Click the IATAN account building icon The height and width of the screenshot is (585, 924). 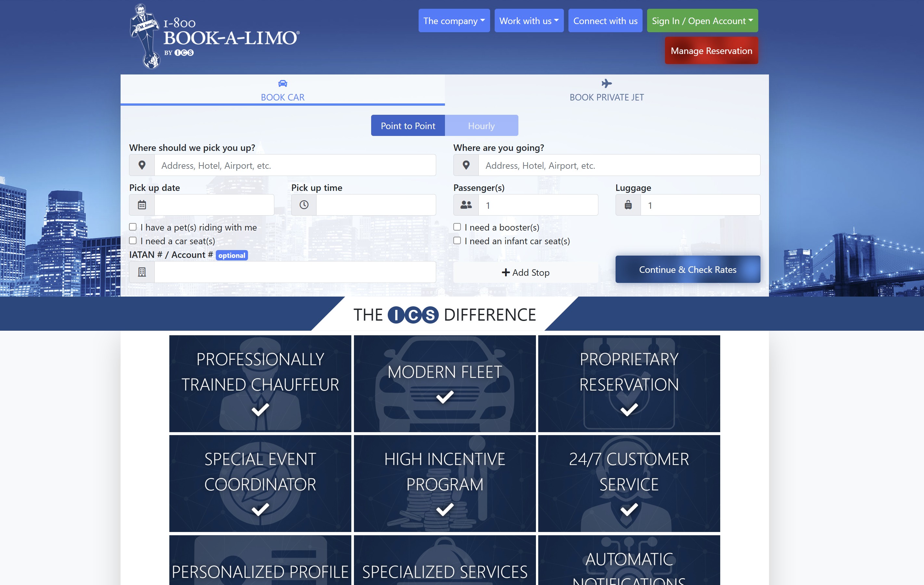point(142,272)
